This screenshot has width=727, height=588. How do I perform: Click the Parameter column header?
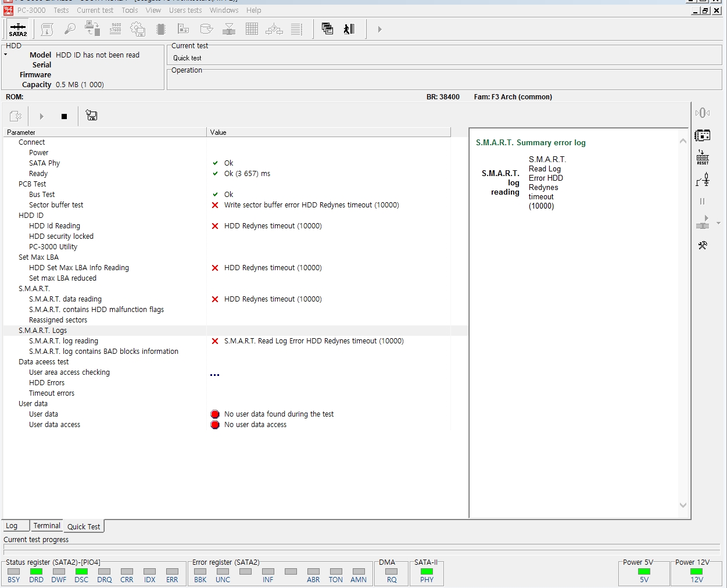tap(105, 132)
